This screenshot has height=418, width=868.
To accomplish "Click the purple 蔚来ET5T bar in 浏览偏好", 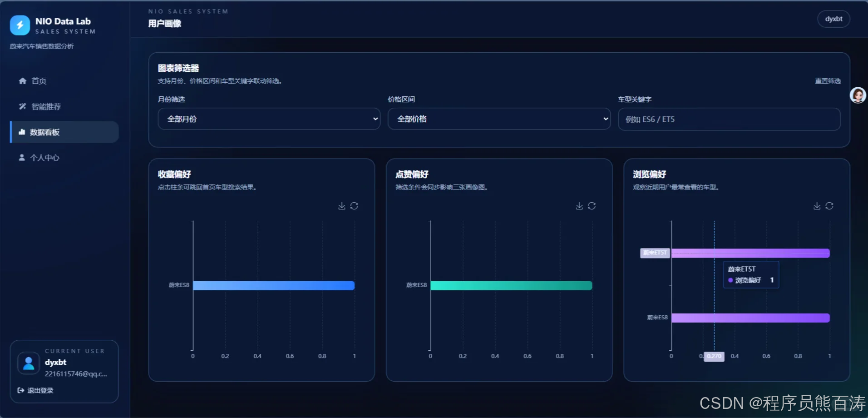I will tap(750, 253).
